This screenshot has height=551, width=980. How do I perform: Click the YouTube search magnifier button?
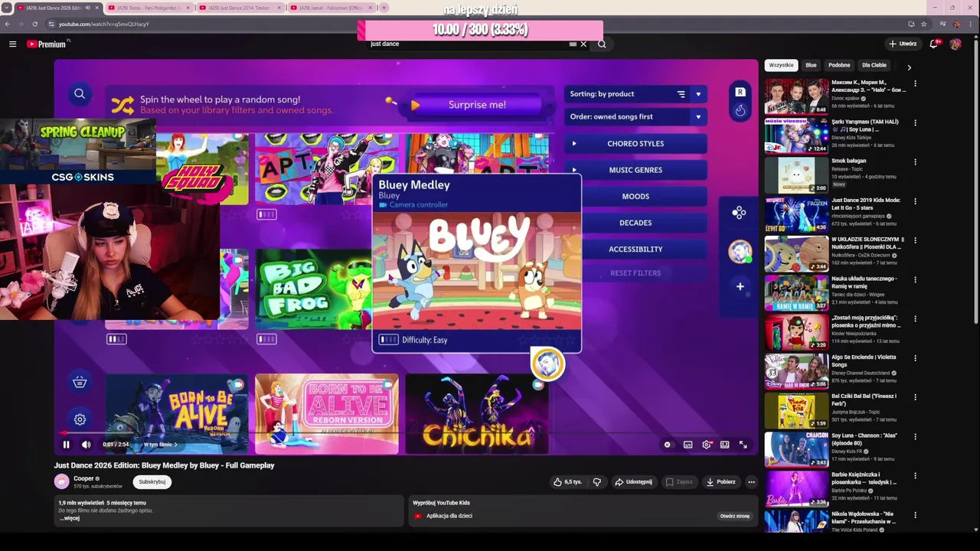602,44
